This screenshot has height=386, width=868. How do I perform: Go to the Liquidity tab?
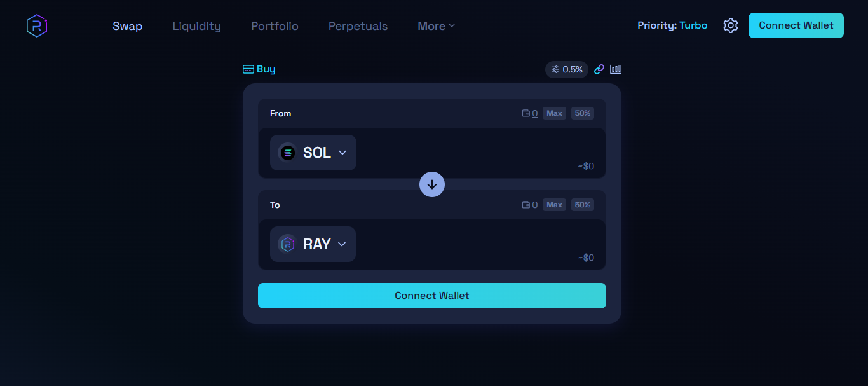click(x=197, y=26)
